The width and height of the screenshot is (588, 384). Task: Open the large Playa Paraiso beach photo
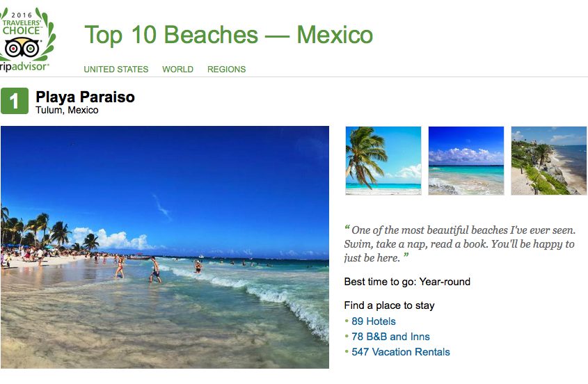pyautogui.click(x=165, y=247)
